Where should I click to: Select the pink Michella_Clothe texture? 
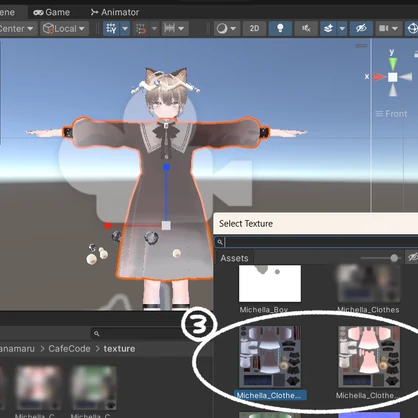[369, 357]
